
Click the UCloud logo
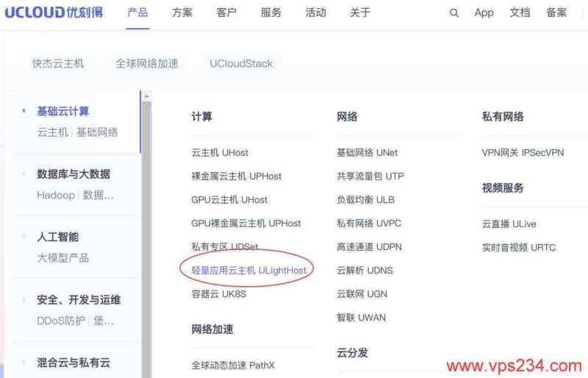pos(54,12)
